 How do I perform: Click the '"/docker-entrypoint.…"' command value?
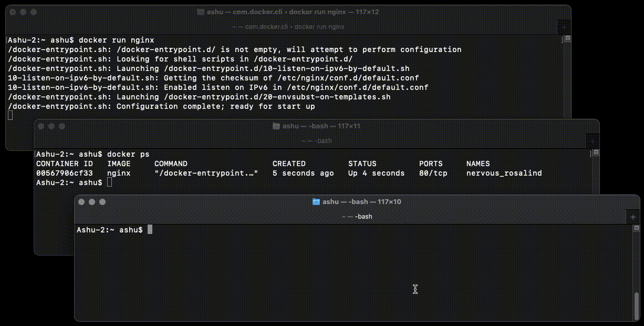coord(206,173)
